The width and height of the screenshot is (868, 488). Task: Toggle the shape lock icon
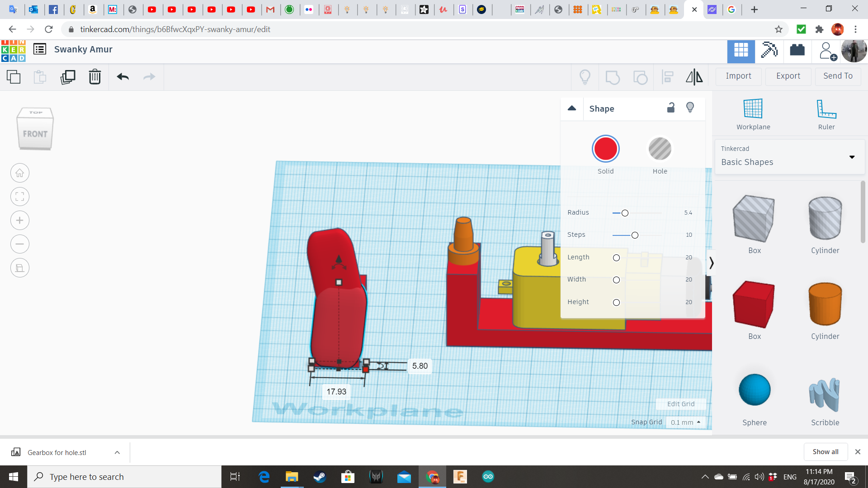[x=671, y=108]
